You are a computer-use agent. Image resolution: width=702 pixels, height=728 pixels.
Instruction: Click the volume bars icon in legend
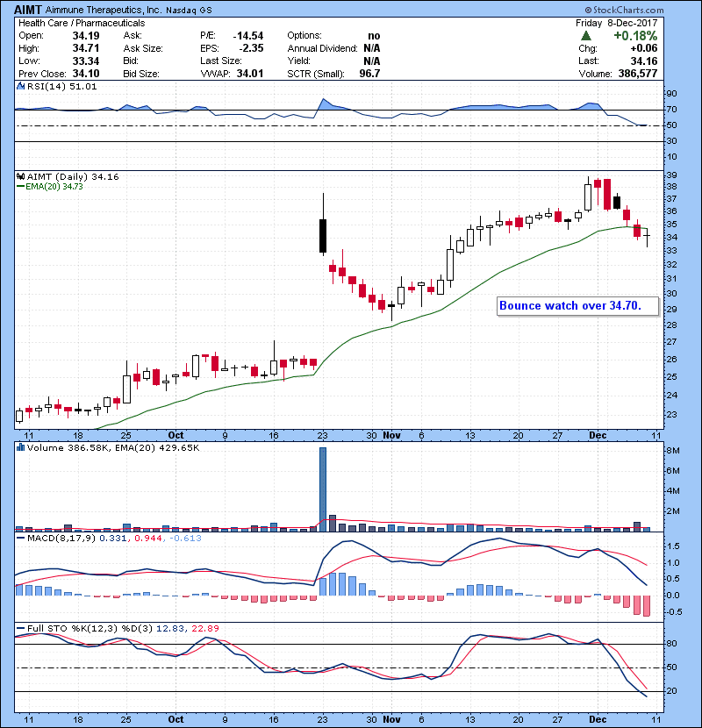tap(20, 447)
